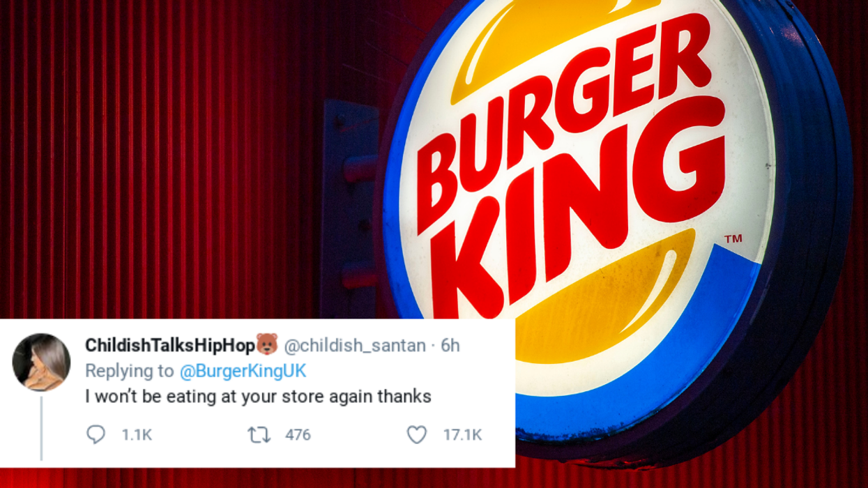The width and height of the screenshot is (868, 488).
Task: View the 476 retweets count
Action: pos(298,435)
